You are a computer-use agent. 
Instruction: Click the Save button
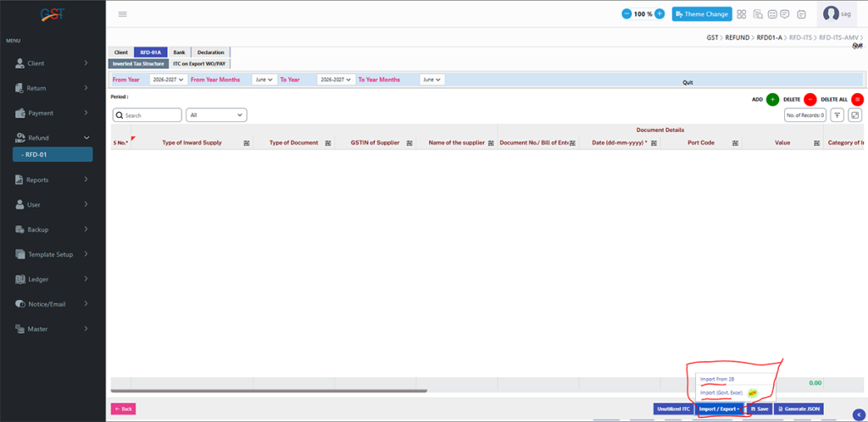(759, 408)
